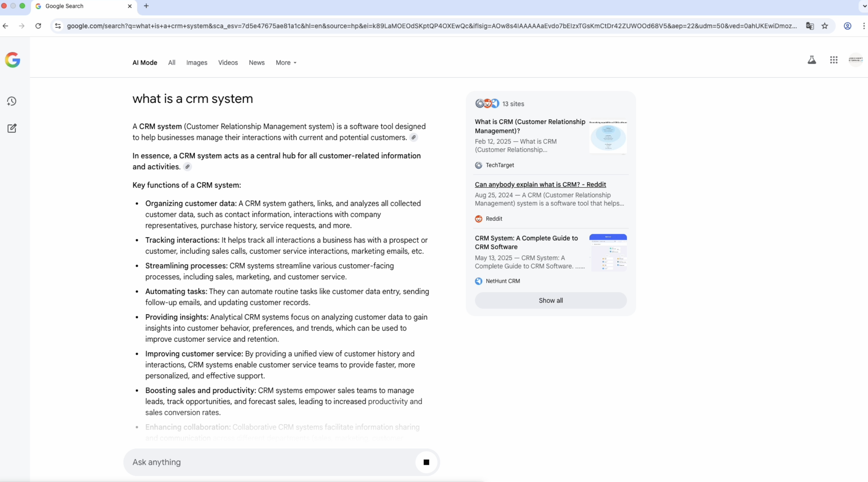Reload the page
Screen dimensions: 868x482
(38, 26)
